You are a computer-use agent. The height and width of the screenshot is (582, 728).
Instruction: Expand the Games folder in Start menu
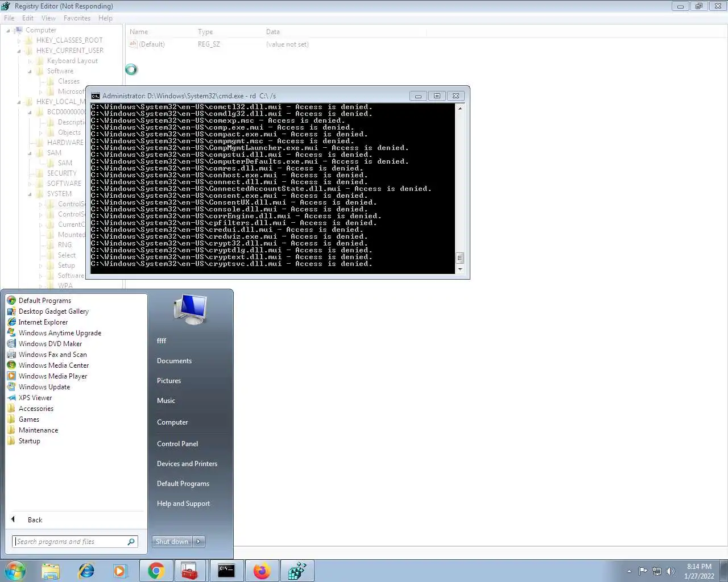point(29,419)
